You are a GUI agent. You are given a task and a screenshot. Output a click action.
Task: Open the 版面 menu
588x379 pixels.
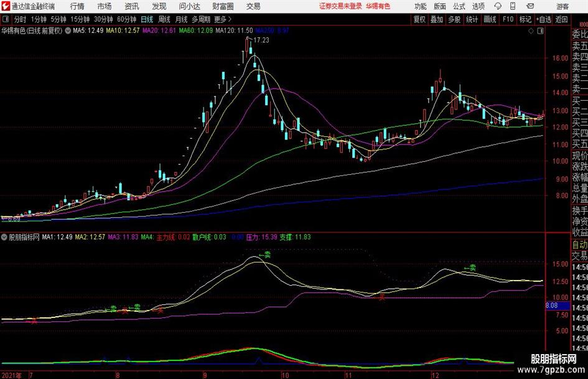click(440, 6)
